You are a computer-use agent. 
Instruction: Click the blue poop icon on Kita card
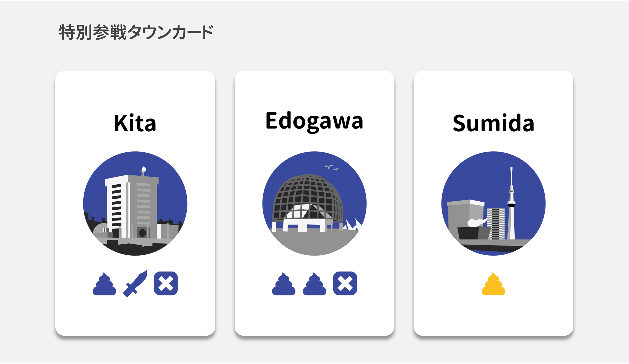click(104, 284)
